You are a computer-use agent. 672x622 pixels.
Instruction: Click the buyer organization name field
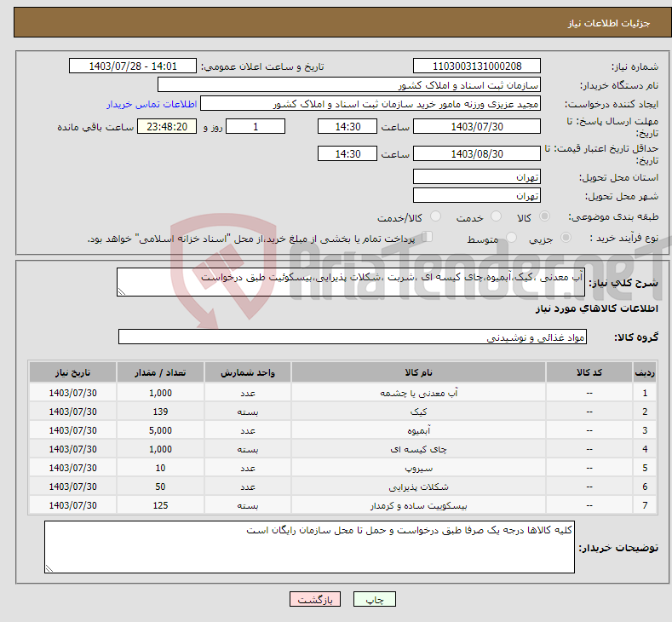click(349, 85)
